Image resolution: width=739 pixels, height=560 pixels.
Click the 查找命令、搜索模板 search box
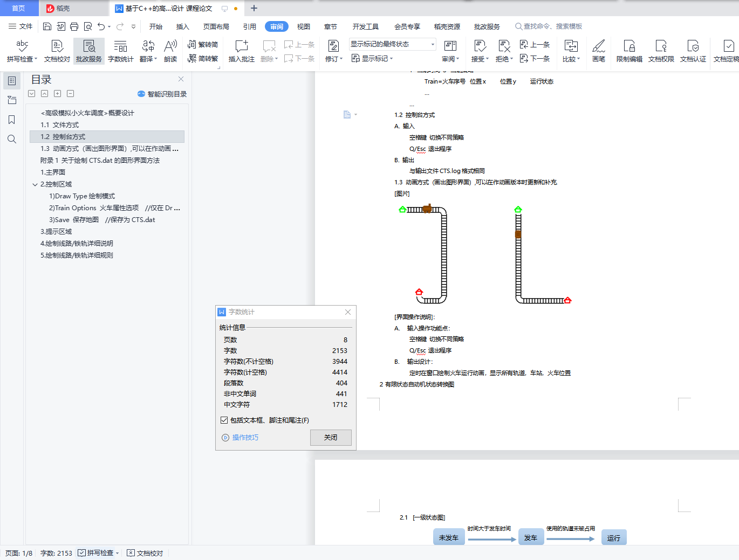click(x=549, y=26)
